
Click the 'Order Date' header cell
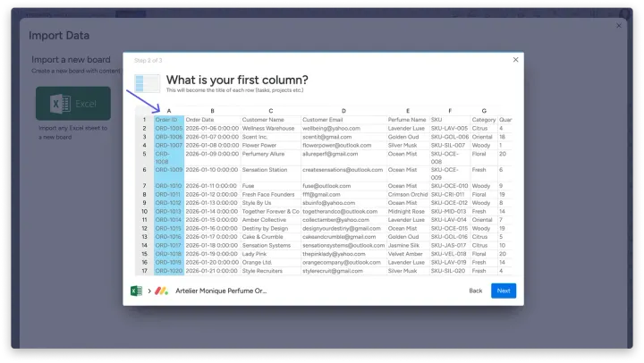point(212,120)
